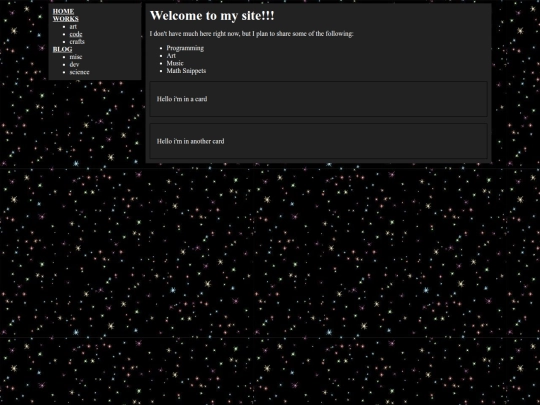Go to the BLOG section link

62,49
